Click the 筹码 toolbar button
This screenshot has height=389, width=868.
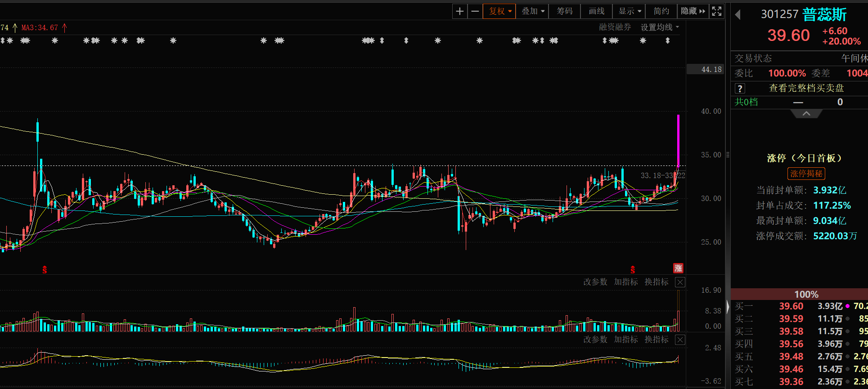click(565, 11)
